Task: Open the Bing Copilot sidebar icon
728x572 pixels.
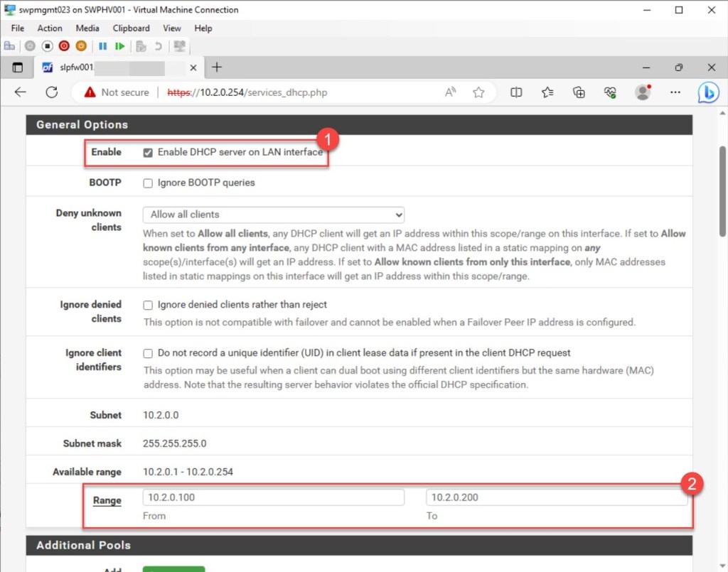Action: [707, 92]
